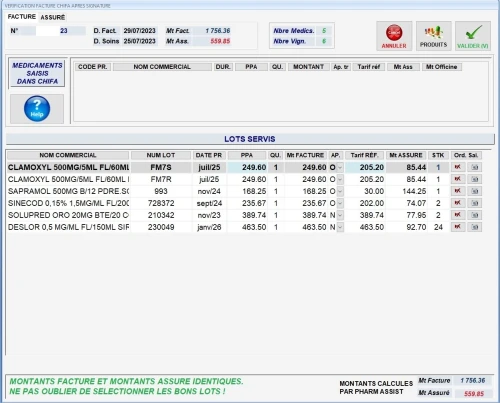Screen dimensions: 500x403
Task: Click the date cell janv/26
Action: tap(209, 227)
